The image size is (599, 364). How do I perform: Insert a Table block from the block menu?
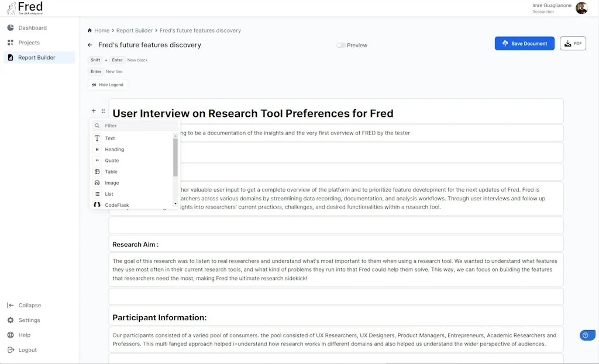111,171
